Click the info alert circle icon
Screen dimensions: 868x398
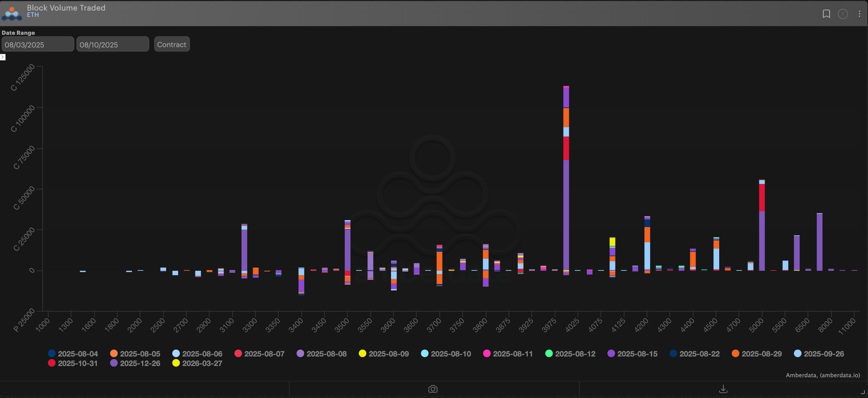tap(843, 14)
